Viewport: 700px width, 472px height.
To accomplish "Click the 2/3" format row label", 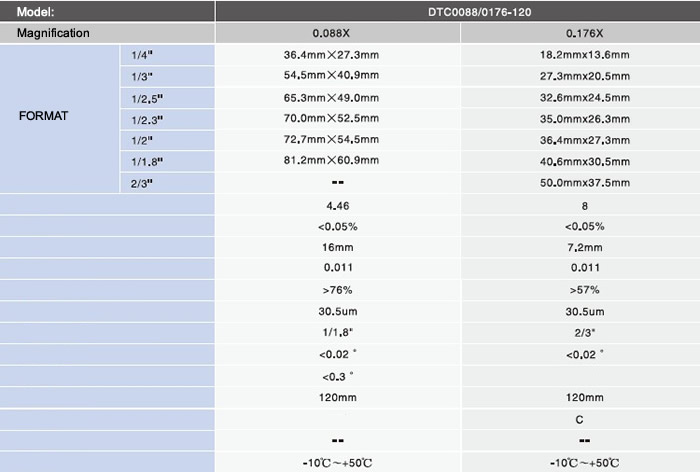I will pos(167,183).
